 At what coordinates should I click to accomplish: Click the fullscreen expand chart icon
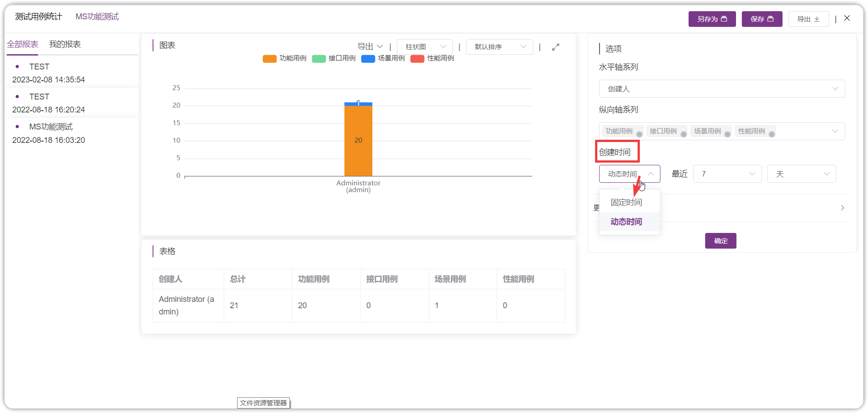pos(556,47)
